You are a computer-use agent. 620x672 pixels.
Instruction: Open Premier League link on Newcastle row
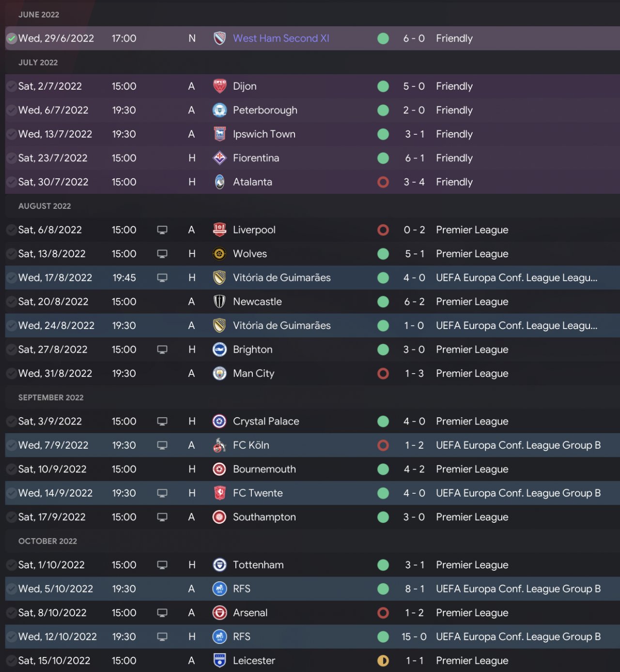(x=472, y=301)
